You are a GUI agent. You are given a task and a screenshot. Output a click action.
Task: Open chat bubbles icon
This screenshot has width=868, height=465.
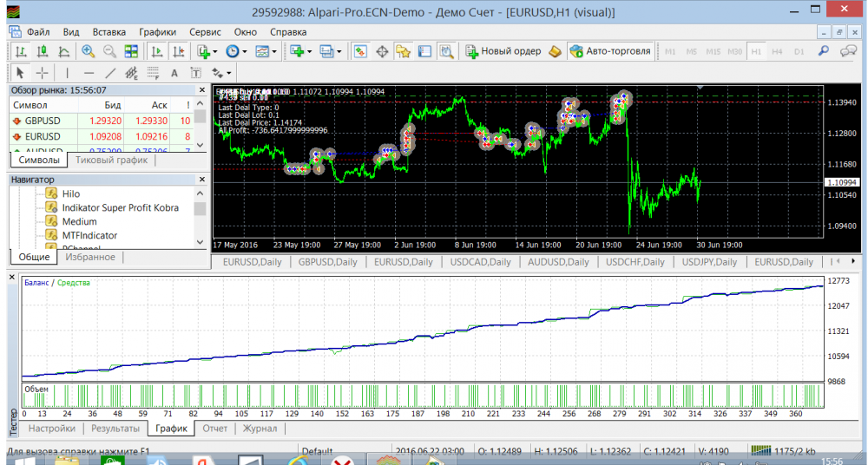pyautogui.click(x=849, y=51)
